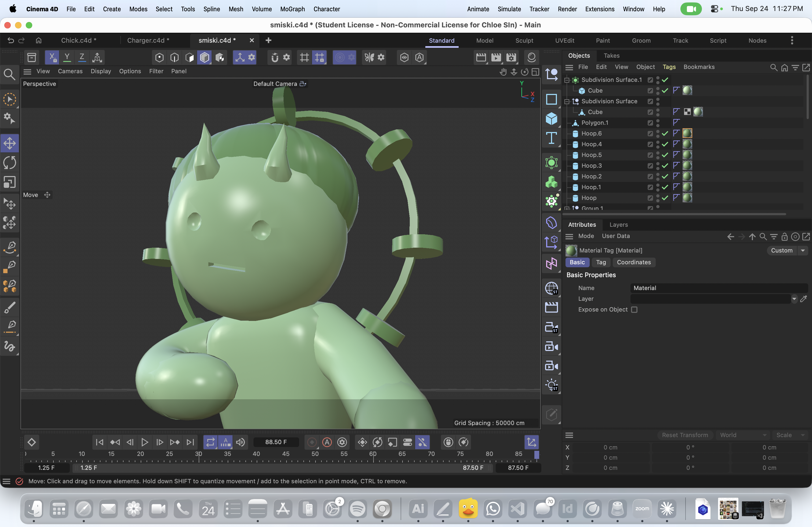
Task: Click the Objects manager search icon
Action: point(773,67)
